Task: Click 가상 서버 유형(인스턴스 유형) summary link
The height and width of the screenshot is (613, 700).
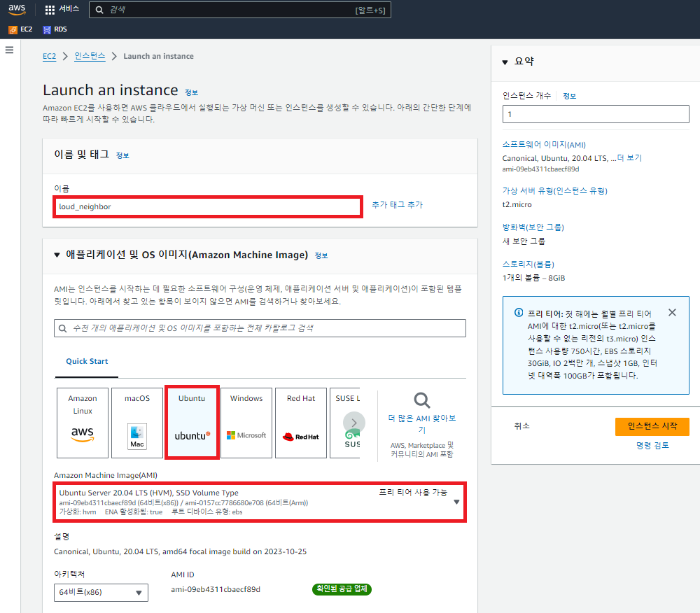Action: [554, 191]
